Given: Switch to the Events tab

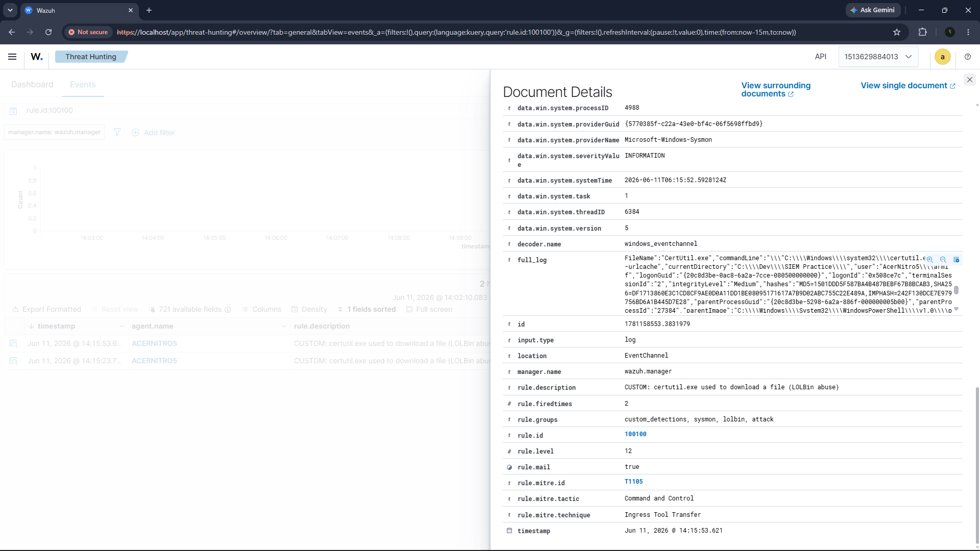Looking at the screenshot, I should tap(83, 85).
